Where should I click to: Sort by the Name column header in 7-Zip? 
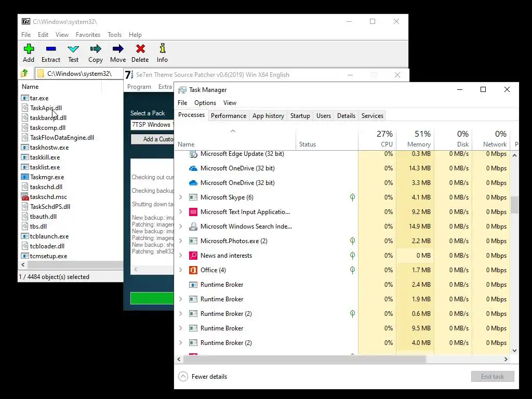tap(60, 87)
